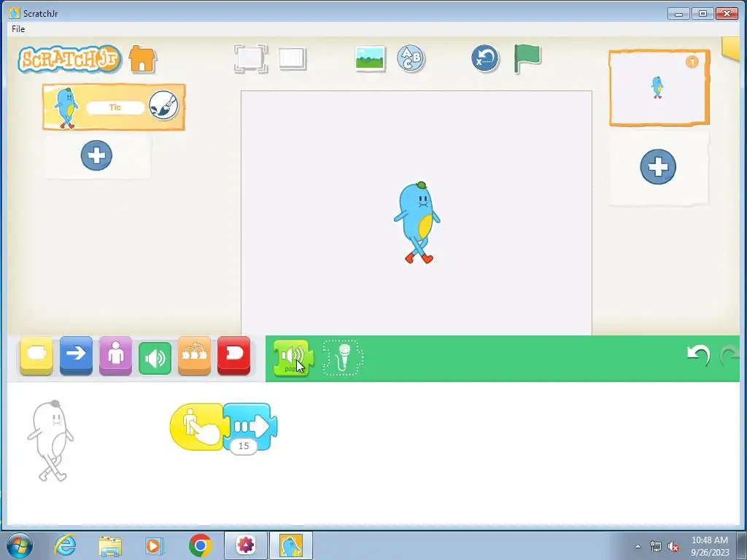Select Tic on the stage

(x=417, y=222)
